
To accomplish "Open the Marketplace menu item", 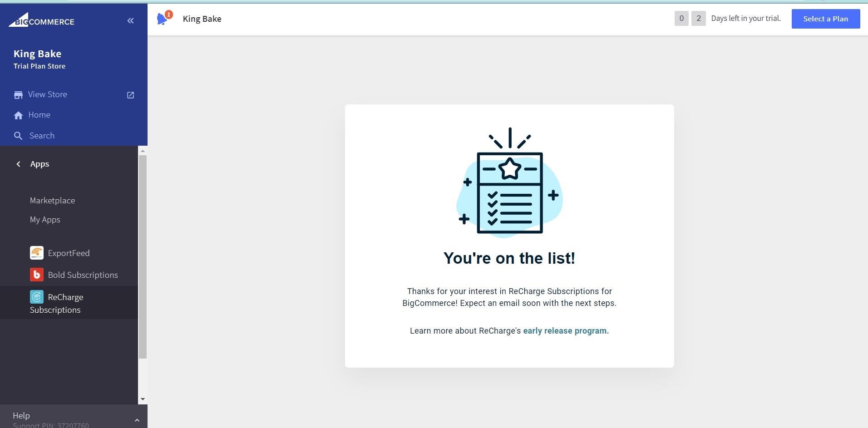I will tap(52, 200).
